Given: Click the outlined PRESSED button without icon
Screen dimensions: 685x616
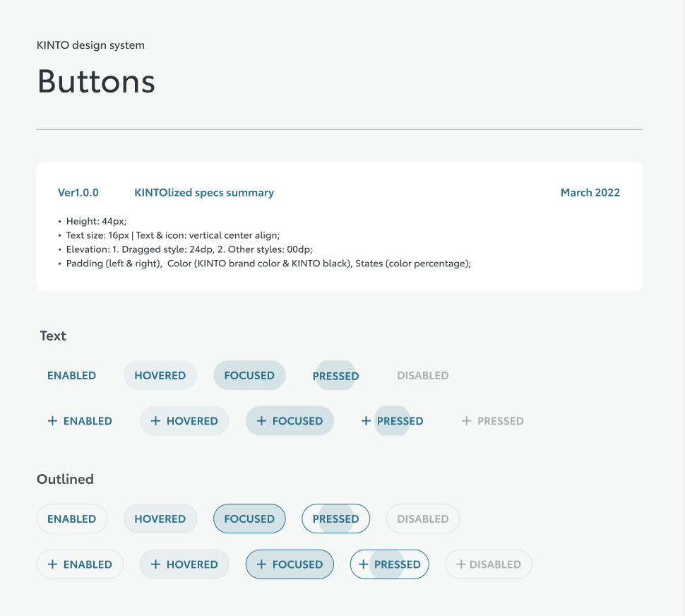Looking at the screenshot, I should click(336, 519).
